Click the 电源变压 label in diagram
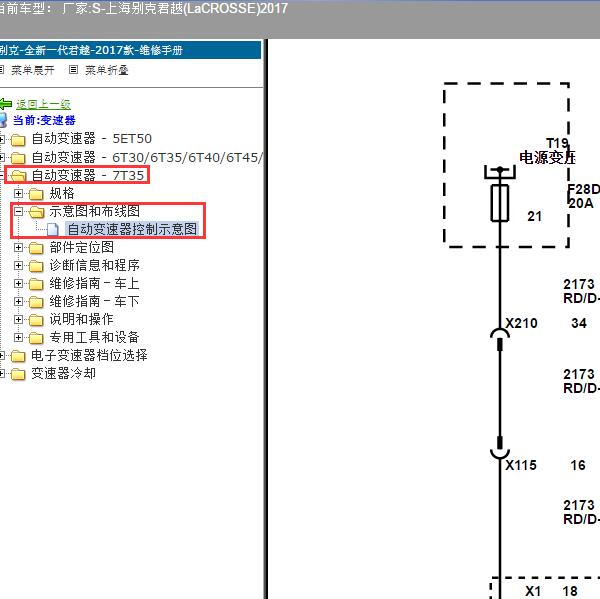The width and height of the screenshot is (600, 599). 547,157
